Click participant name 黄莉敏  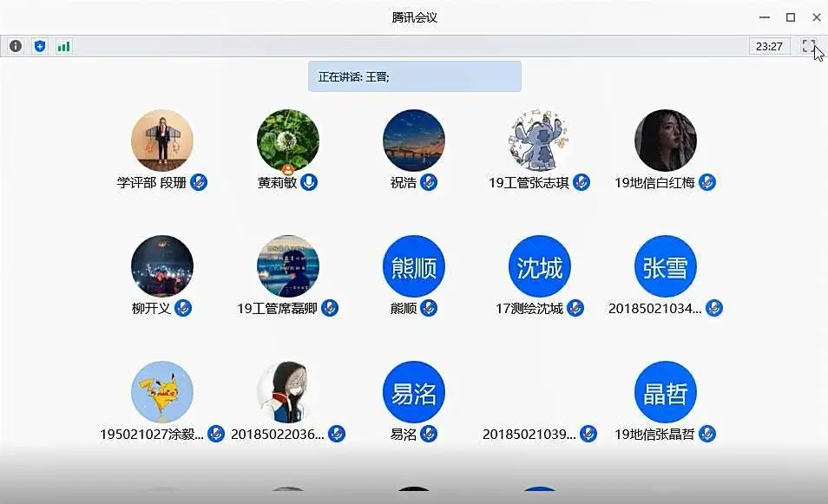click(x=277, y=182)
